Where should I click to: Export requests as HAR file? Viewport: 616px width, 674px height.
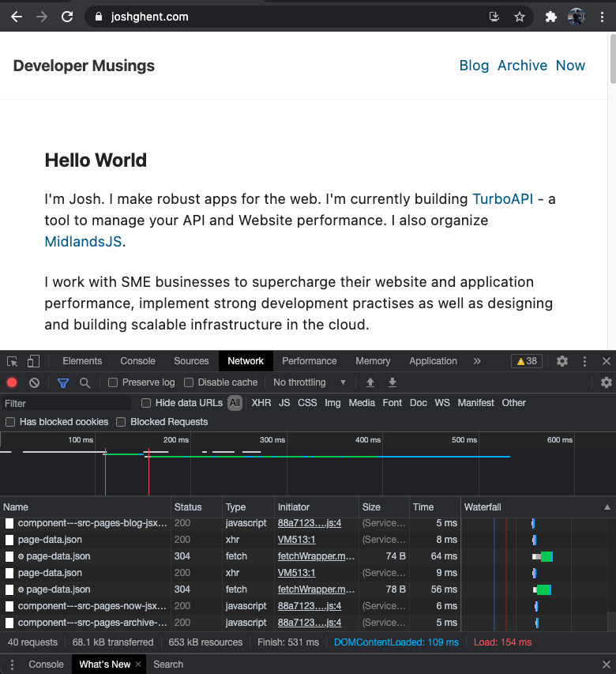[392, 382]
